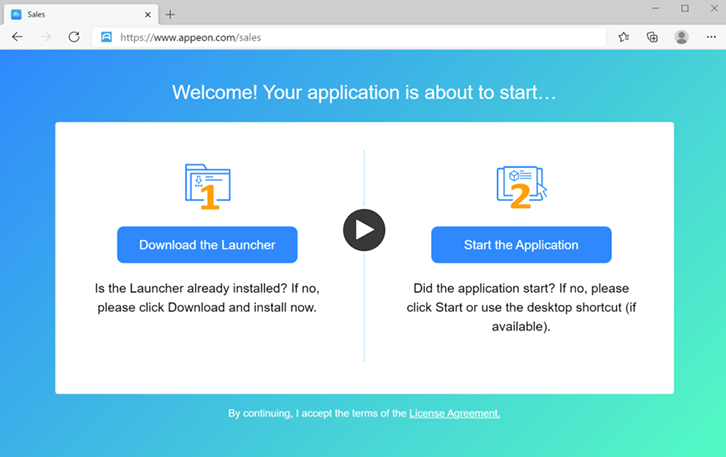
Task: Open the Collections icon in toolbar
Action: click(x=652, y=37)
